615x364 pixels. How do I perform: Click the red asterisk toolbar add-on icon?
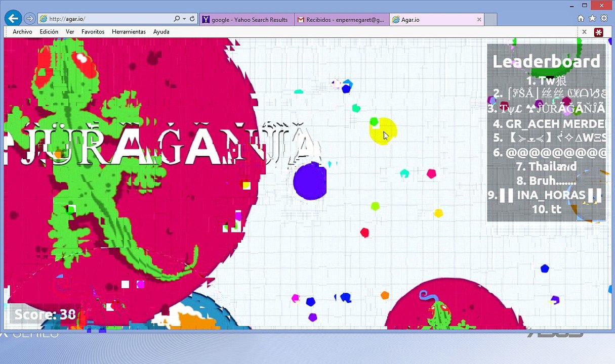[x=598, y=32]
